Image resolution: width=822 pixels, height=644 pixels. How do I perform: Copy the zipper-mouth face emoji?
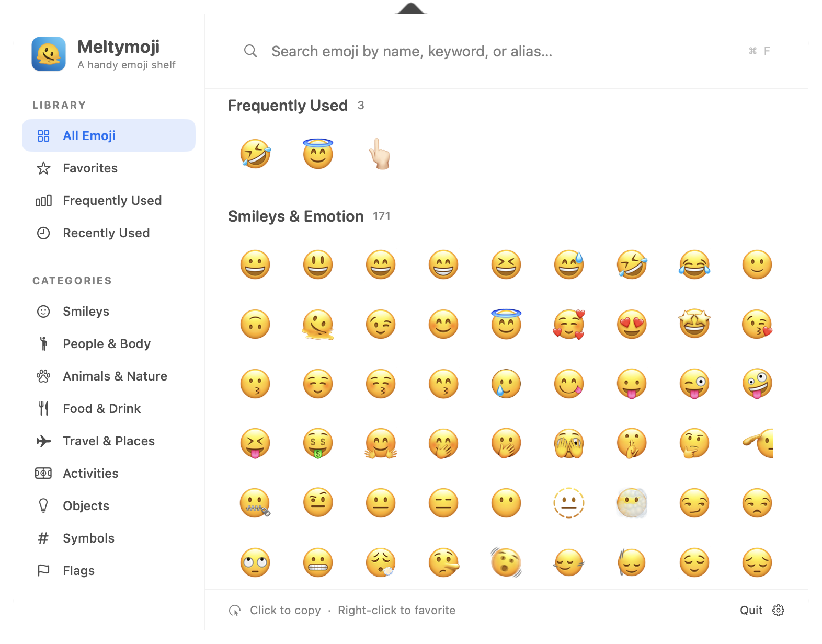255,503
